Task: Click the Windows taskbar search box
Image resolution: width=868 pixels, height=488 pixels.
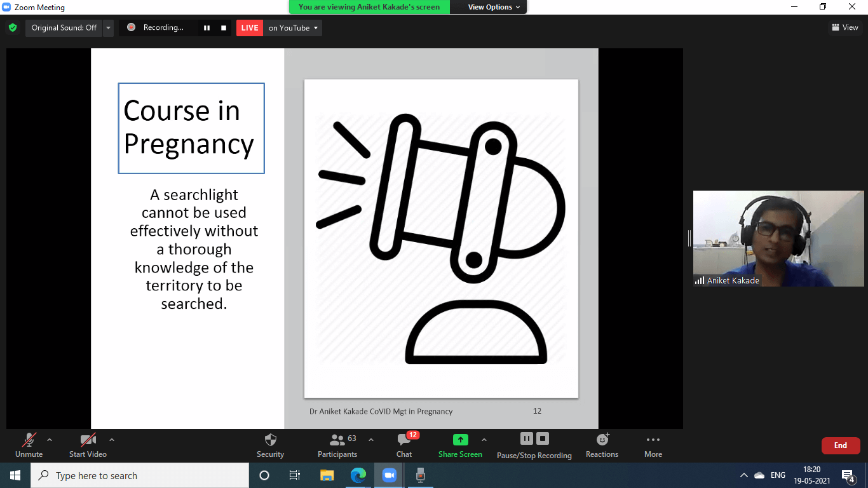Action: click(140, 475)
